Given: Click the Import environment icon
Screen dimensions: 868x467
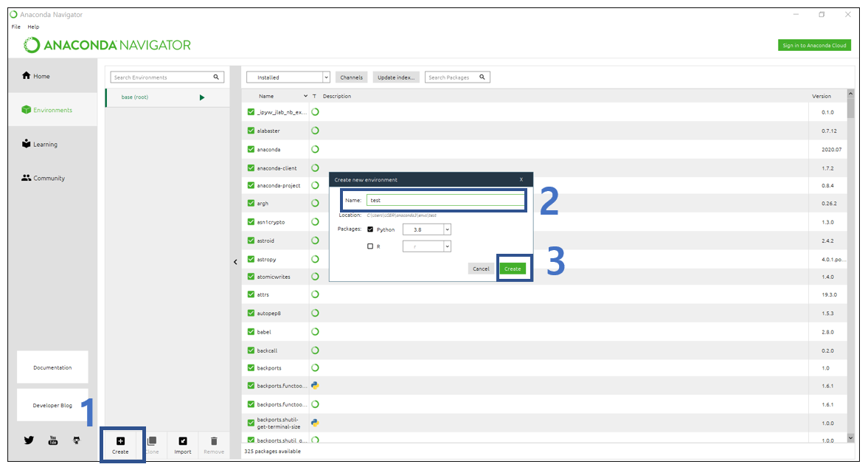Looking at the screenshot, I should (x=183, y=441).
